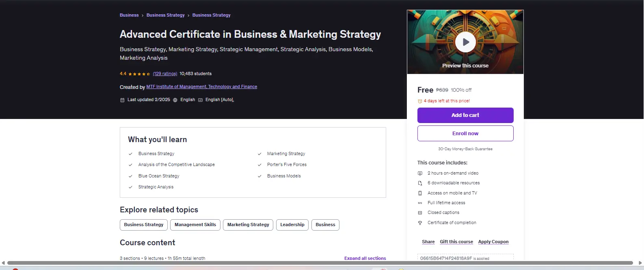Click checkmark beside Blue Ocean Strategy
The height and width of the screenshot is (270, 644).
130,176
